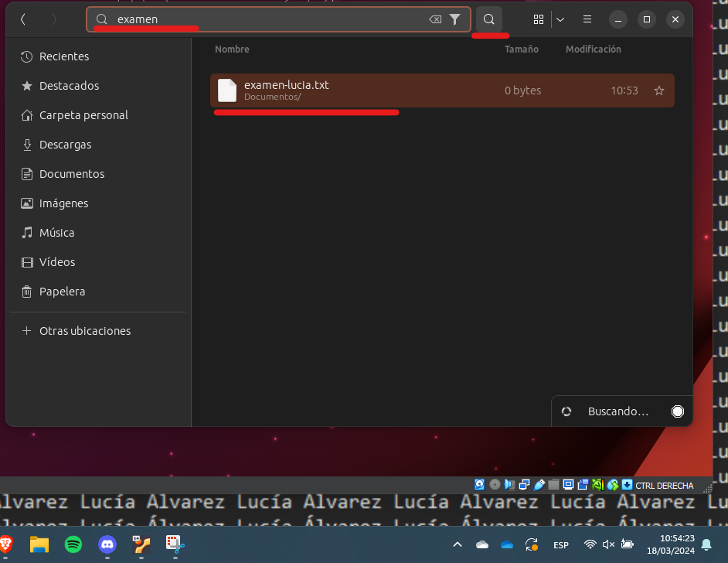Open Spotify from the taskbar
Viewport: 728px width, 563px height.
[x=73, y=544]
